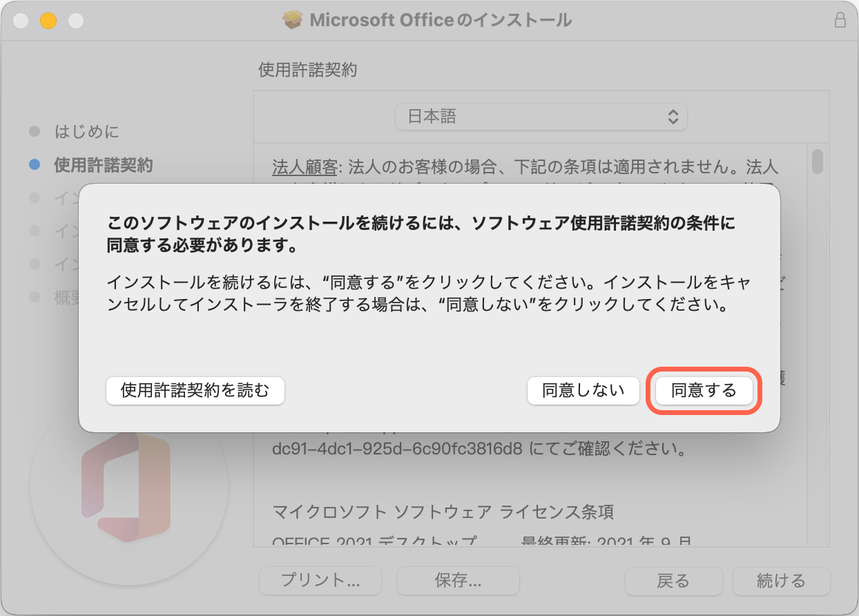Click the 続ける button
Viewport: 859px width, 616px height.
pos(781,581)
